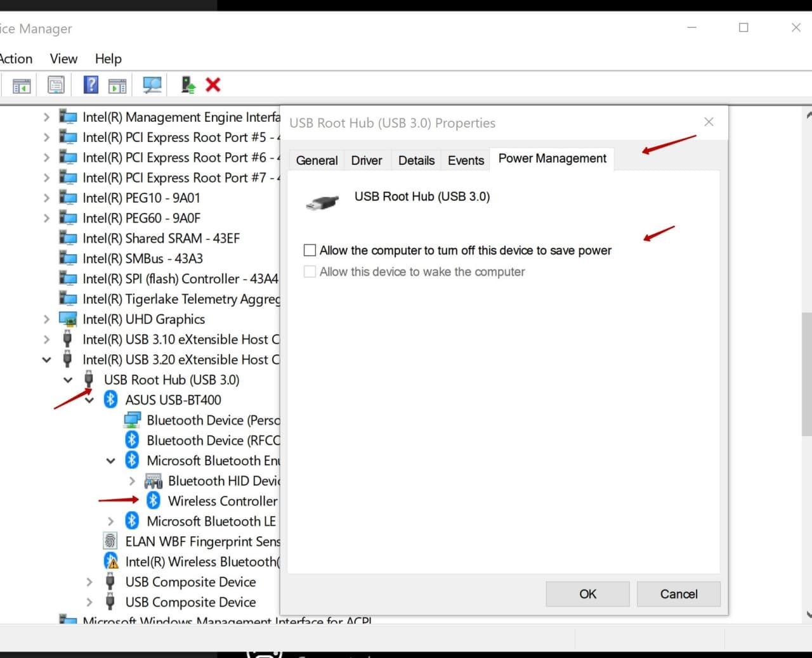
Task: Collapse the USB Root Hub (USB 3.0) node
Action: tap(68, 380)
